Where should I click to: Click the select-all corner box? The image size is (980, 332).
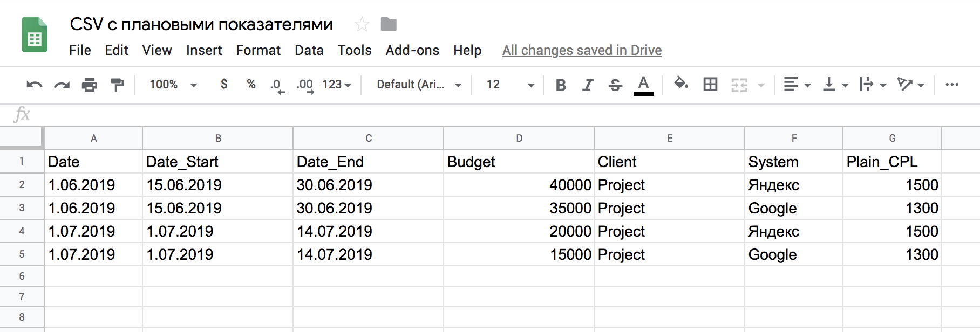click(x=22, y=138)
